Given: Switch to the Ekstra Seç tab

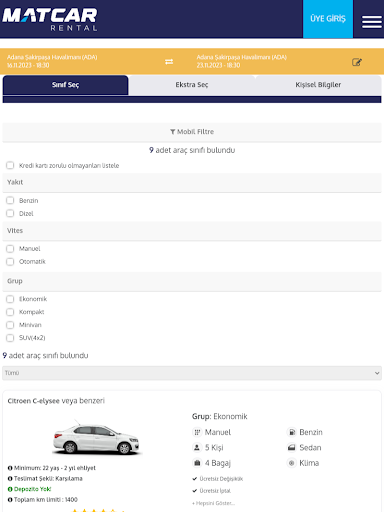Looking at the screenshot, I should [x=192, y=85].
